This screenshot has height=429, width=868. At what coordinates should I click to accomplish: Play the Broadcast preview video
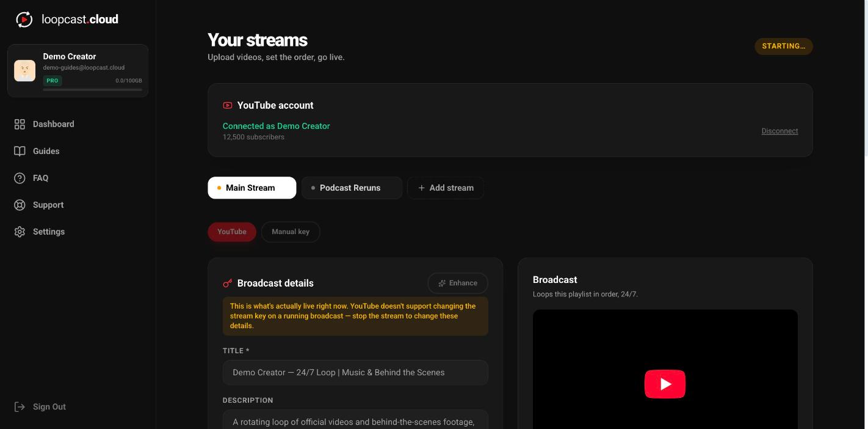tap(665, 384)
